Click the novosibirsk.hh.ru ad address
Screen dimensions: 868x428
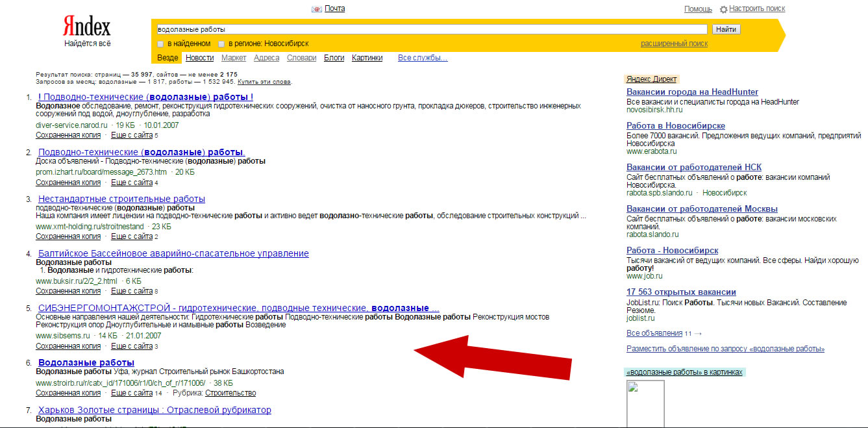654,110
